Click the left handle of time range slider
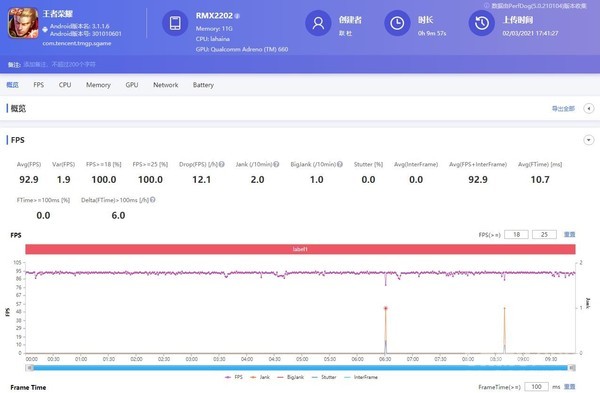600x393 pixels. pos(29,368)
